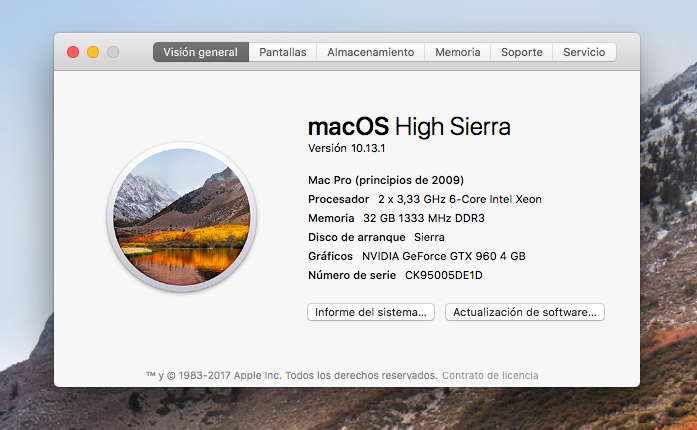This screenshot has width=697, height=430.
Task: Open the Contrato de licencia link
Action: pyautogui.click(x=490, y=375)
